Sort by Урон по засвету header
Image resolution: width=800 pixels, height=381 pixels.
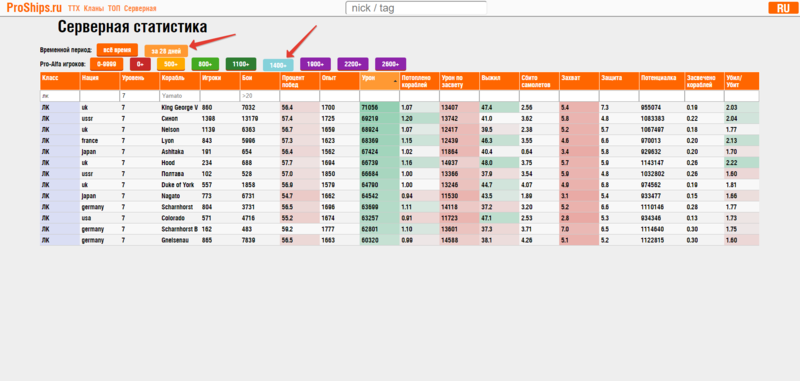[x=459, y=81]
